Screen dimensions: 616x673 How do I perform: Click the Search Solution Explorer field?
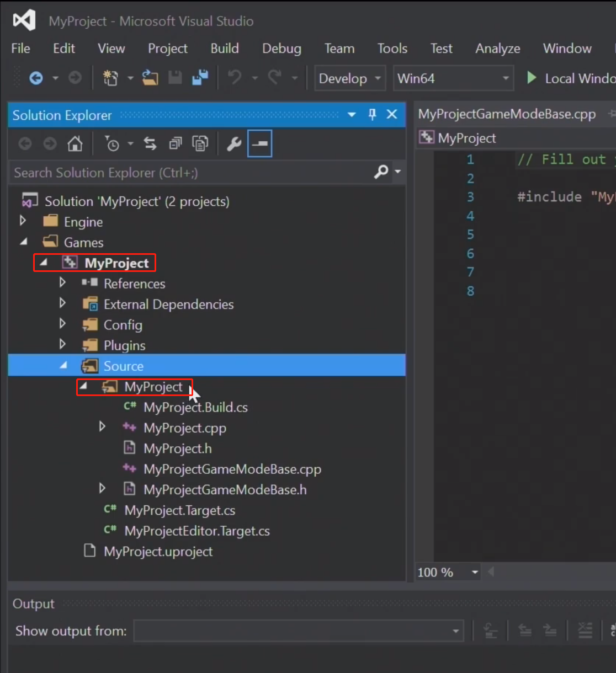(192, 173)
